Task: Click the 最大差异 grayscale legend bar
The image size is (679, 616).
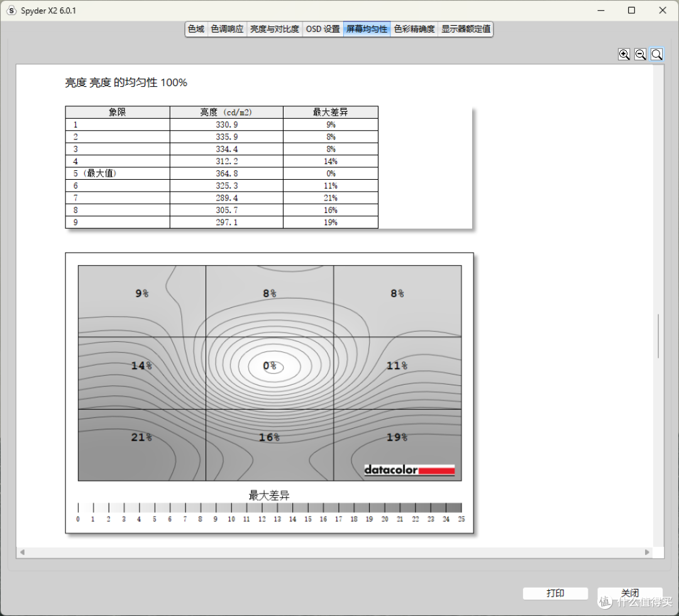Action: pos(270,507)
